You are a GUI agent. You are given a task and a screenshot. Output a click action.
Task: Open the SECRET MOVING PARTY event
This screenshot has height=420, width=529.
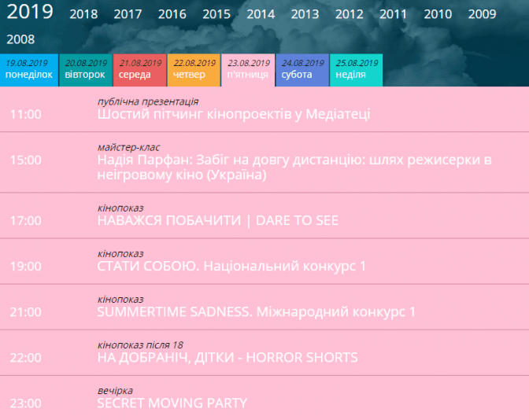(172, 403)
